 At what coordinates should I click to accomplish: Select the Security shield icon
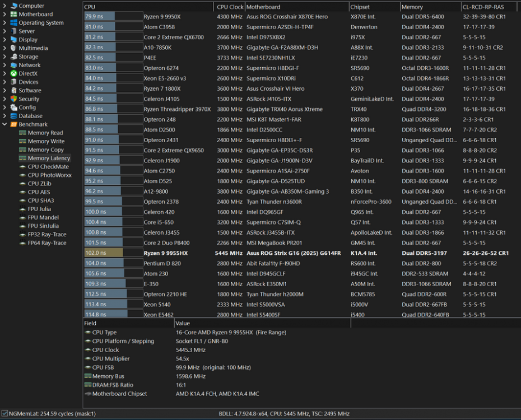[x=14, y=99]
